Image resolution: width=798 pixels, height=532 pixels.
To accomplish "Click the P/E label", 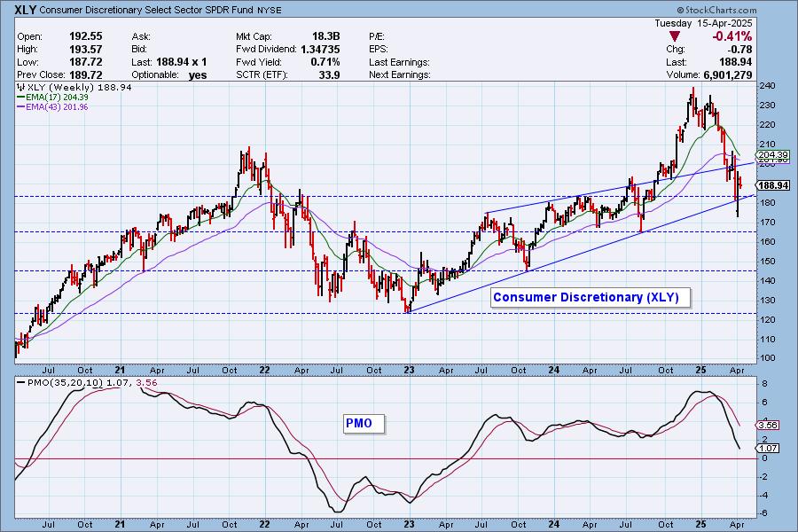I will pos(377,36).
